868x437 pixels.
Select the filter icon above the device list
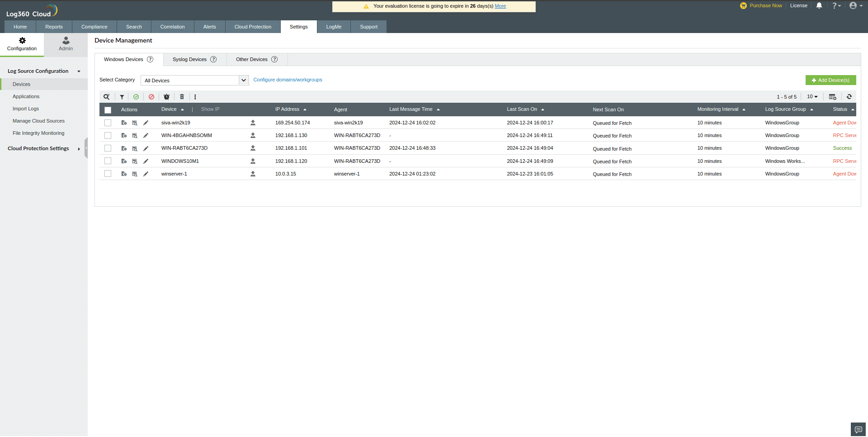pyautogui.click(x=122, y=97)
